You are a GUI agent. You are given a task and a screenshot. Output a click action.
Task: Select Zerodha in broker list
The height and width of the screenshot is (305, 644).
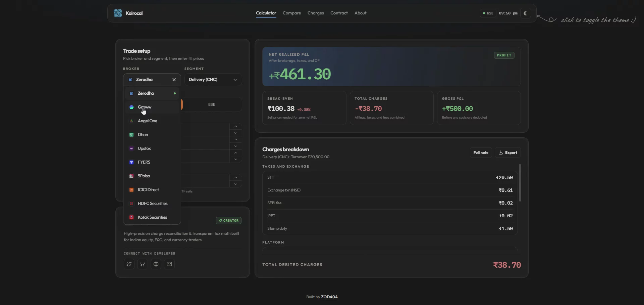(152, 93)
